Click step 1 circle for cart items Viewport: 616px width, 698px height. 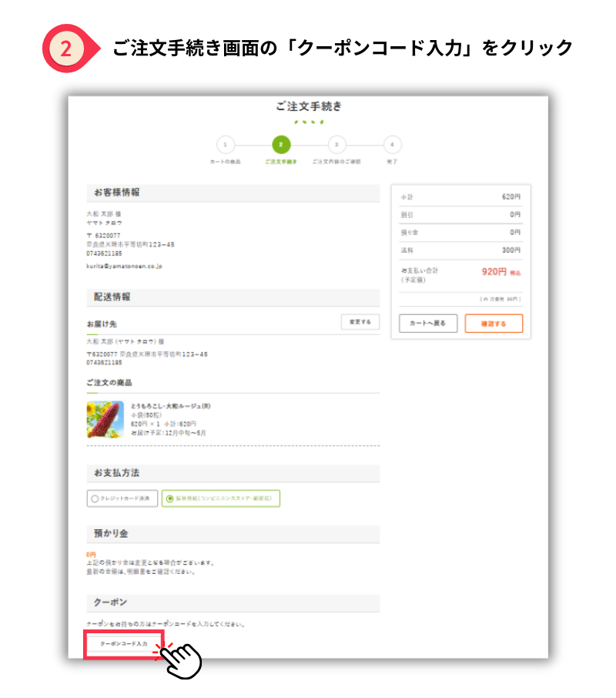pyautogui.click(x=224, y=145)
